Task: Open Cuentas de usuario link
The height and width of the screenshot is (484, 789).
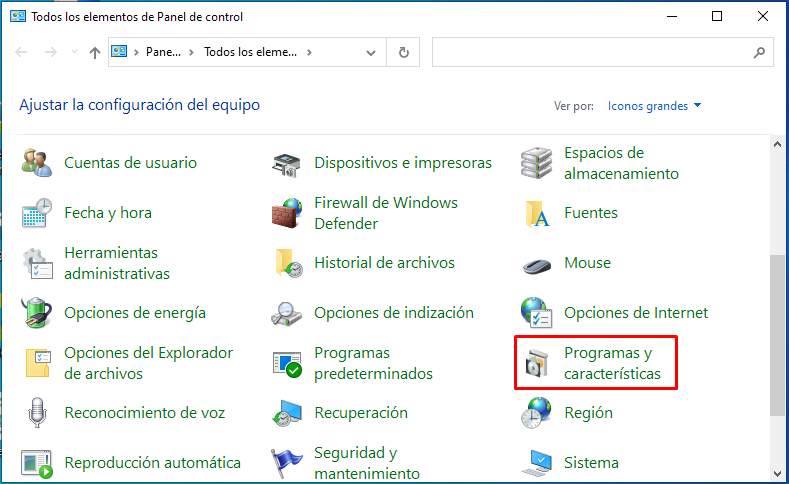Action: click(x=130, y=163)
